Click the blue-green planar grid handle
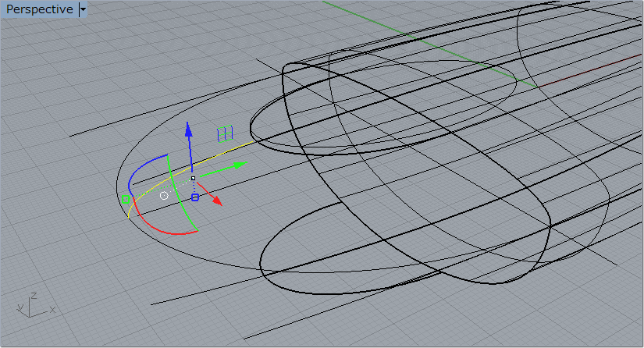This screenshot has width=644, height=348. (x=225, y=133)
